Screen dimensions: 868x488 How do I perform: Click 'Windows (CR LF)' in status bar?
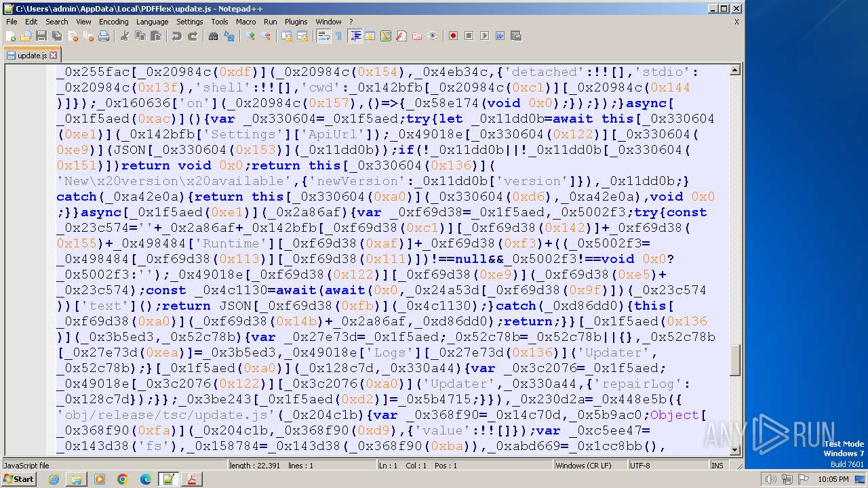(583, 466)
